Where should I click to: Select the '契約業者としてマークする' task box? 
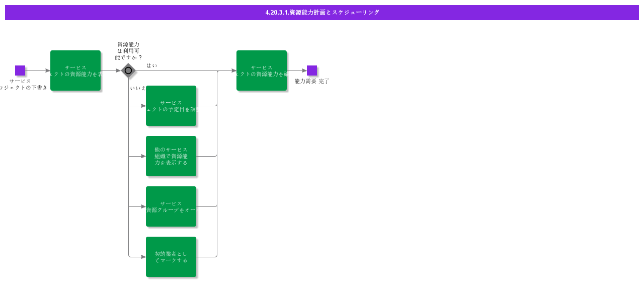[171, 257]
